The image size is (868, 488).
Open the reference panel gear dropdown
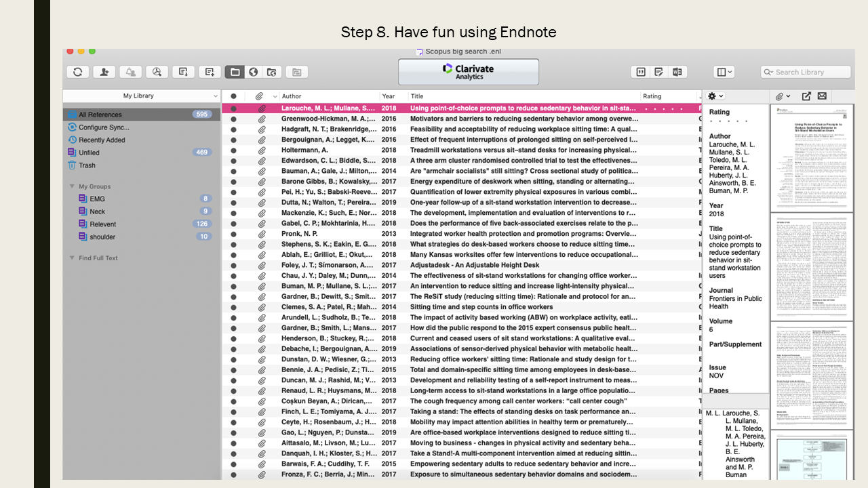coord(715,96)
